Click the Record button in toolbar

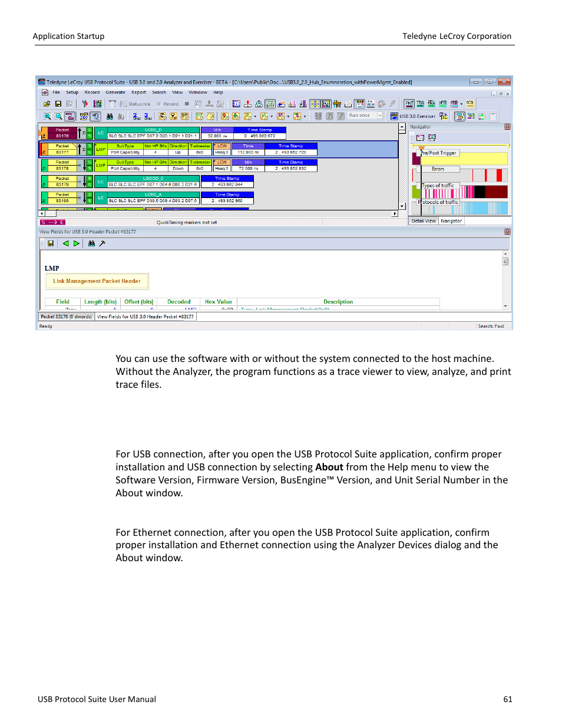tap(167, 104)
